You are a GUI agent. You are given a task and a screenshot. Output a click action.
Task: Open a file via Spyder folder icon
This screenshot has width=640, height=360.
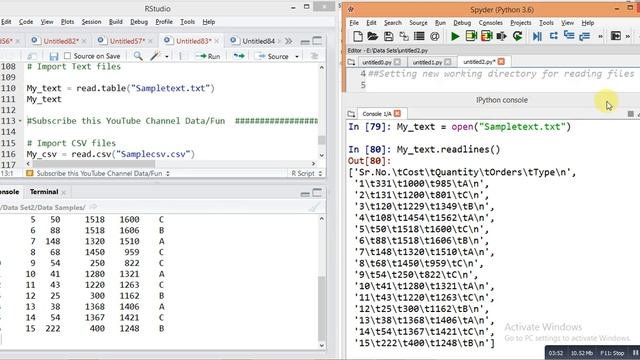pyautogui.click(x=373, y=36)
